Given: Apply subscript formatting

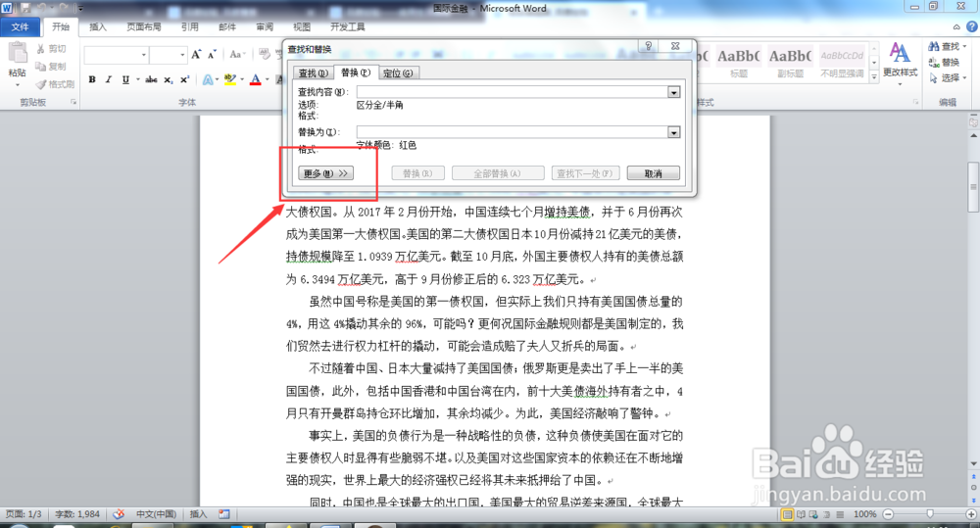Looking at the screenshot, I should pyautogui.click(x=169, y=79).
